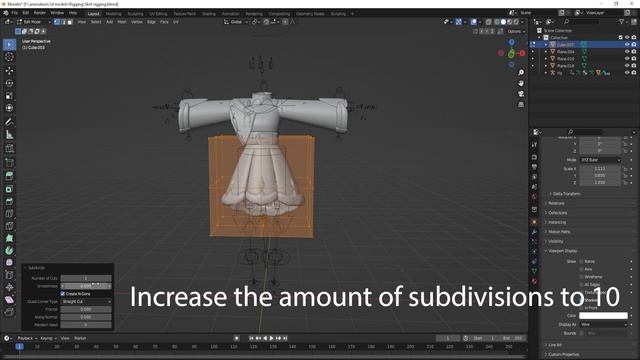The height and width of the screenshot is (360, 640).
Task: Select the Loop Cut tool
Action: pos(9,213)
